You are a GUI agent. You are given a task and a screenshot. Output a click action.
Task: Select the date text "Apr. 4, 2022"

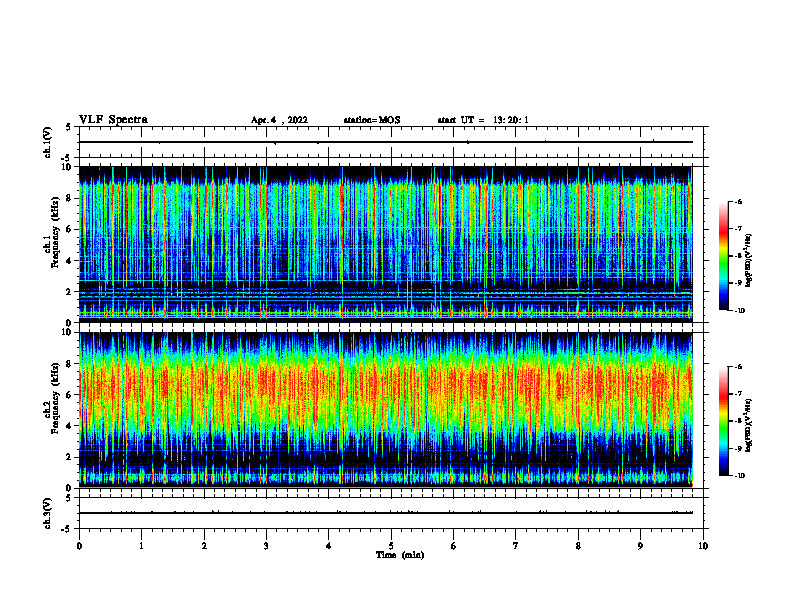[279, 120]
